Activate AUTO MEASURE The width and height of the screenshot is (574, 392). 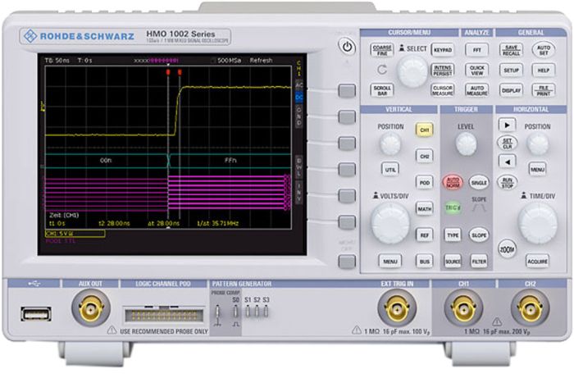point(476,90)
